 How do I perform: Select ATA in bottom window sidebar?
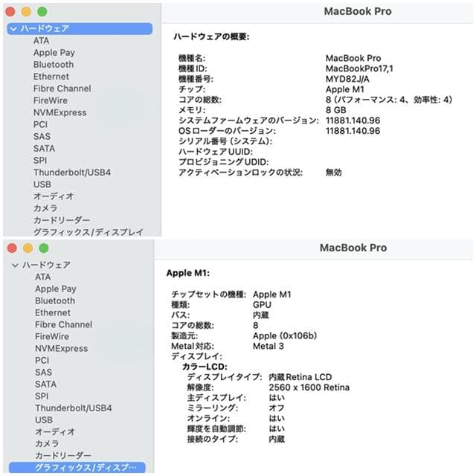point(43,277)
